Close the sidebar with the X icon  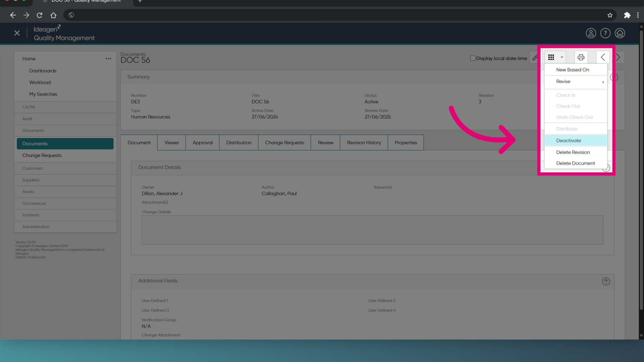[x=17, y=33]
